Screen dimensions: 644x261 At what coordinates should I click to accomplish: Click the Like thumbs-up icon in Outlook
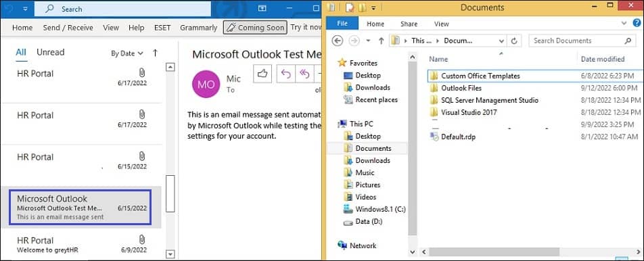(262, 74)
